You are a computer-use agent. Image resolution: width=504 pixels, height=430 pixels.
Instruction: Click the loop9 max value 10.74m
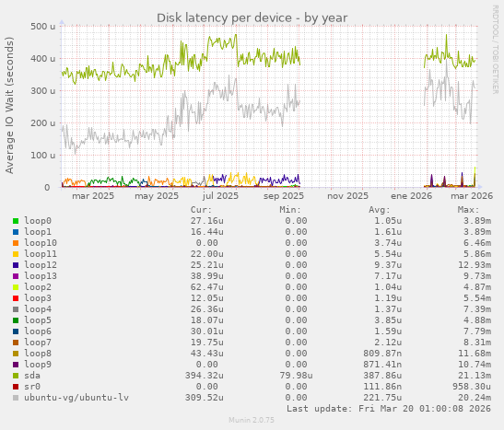tap(475, 365)
